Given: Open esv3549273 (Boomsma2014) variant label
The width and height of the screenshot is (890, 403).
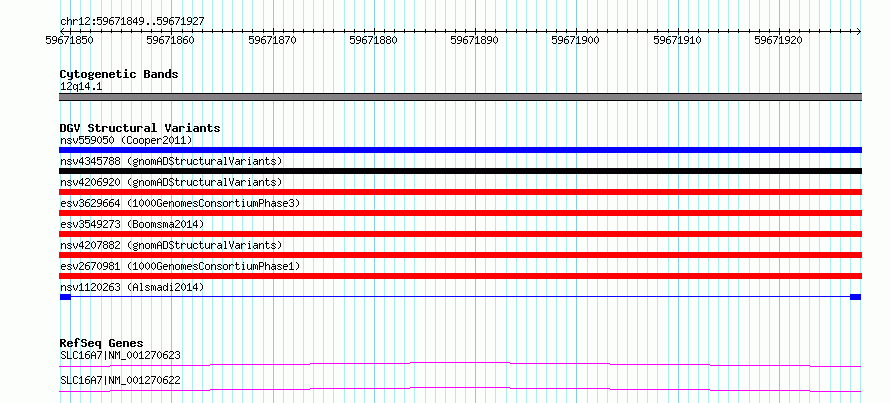Looking at the screenshot, I should coord(132,224).
